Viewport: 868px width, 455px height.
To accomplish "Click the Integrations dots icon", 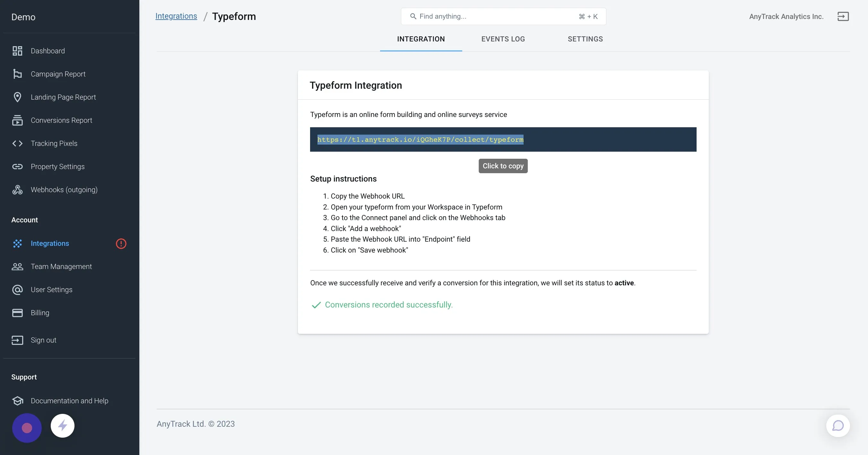I will (x=17, y=244).
